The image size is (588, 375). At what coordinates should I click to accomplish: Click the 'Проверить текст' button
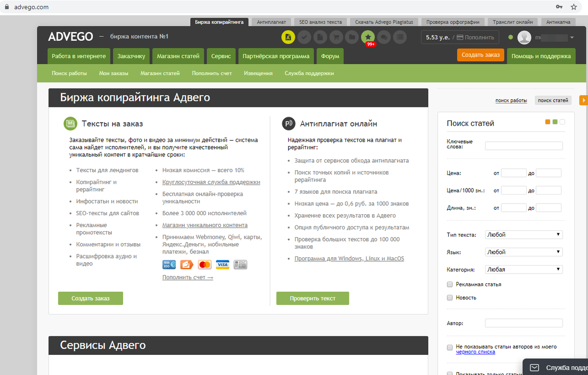313,298
